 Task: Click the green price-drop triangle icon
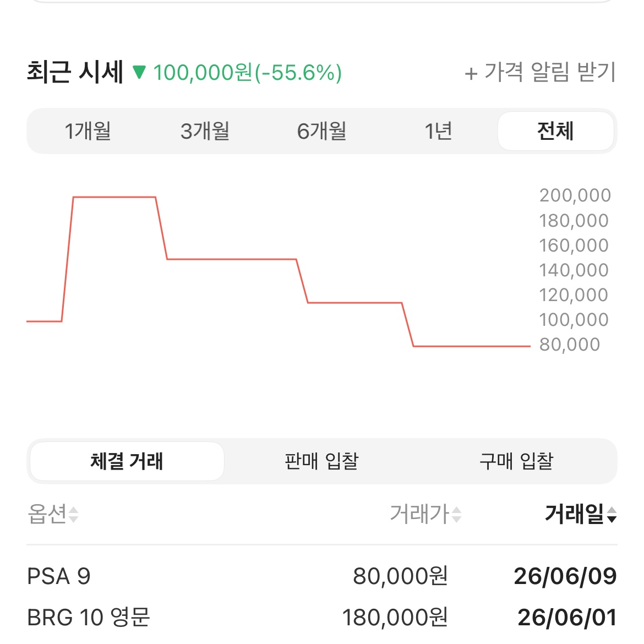pos(139,72)
